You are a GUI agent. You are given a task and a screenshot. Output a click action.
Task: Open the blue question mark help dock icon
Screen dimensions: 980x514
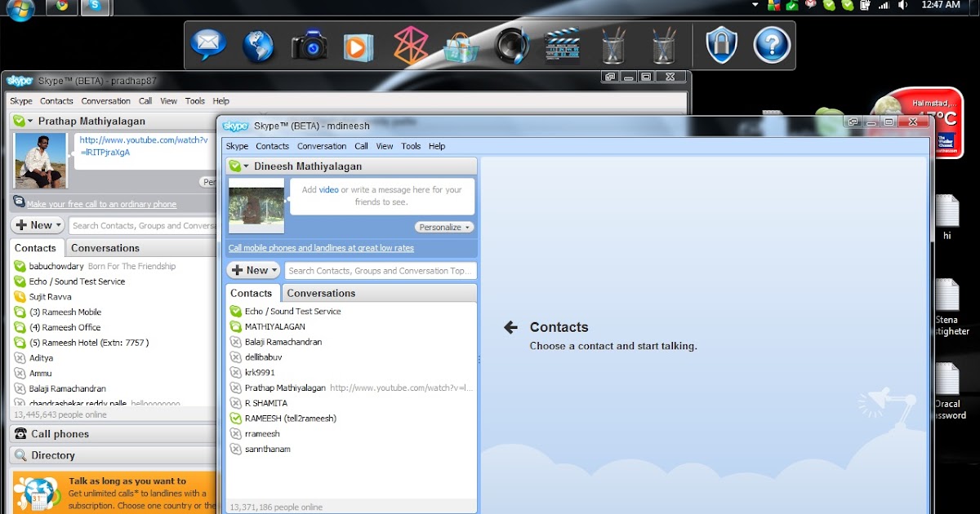click(x=772, y=46)
